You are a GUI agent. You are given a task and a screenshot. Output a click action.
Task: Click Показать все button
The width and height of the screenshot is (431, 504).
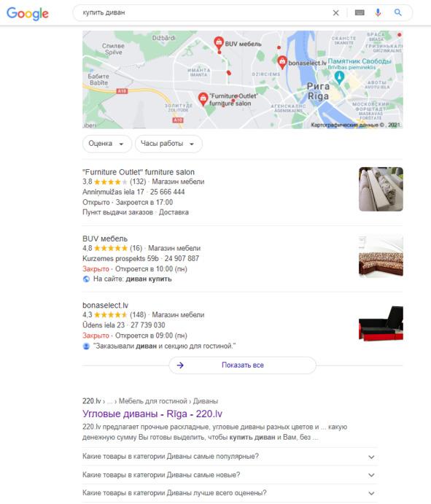coord(242,365)
